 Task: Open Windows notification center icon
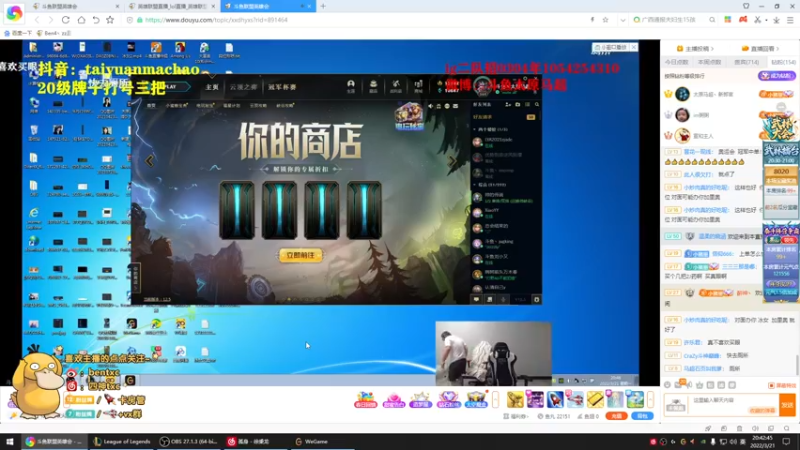coord(786,441)
